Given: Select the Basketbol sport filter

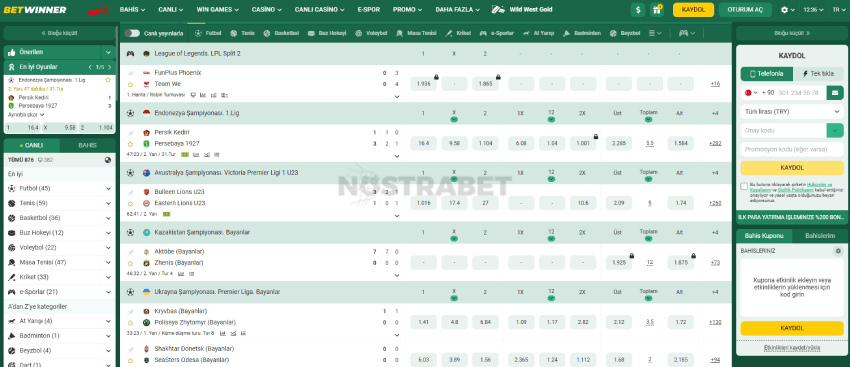Looking at the screenshot, I should point(281,33).
